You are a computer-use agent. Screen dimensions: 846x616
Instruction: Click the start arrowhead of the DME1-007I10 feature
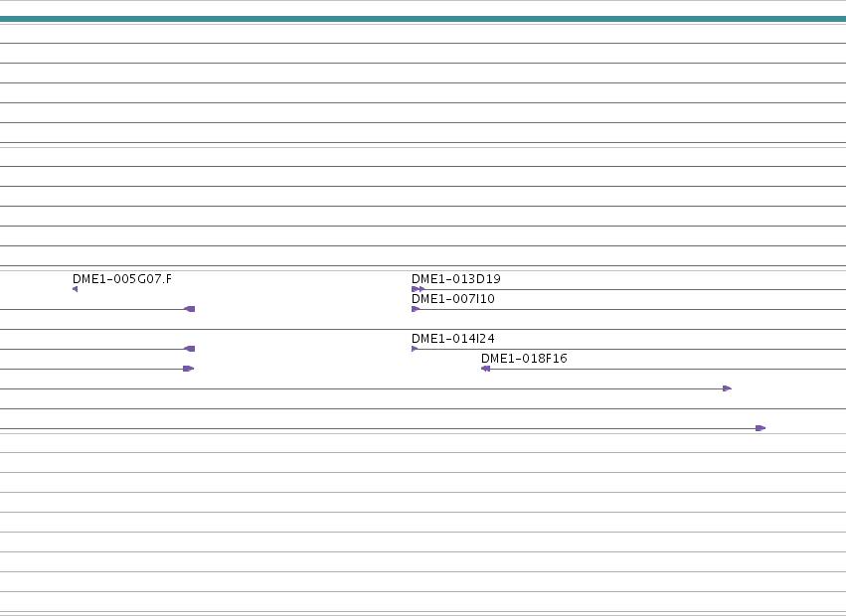416,309
